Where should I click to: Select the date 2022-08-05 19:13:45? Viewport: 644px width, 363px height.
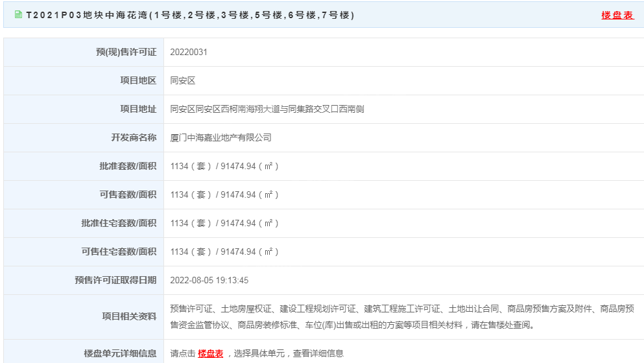209,280
